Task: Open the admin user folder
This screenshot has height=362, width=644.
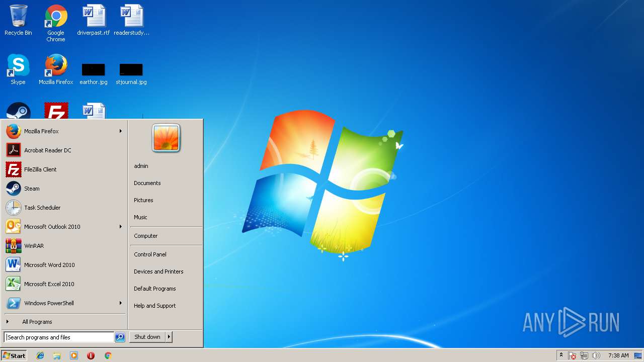Action: pyautogui.click(x=166, y=166)
